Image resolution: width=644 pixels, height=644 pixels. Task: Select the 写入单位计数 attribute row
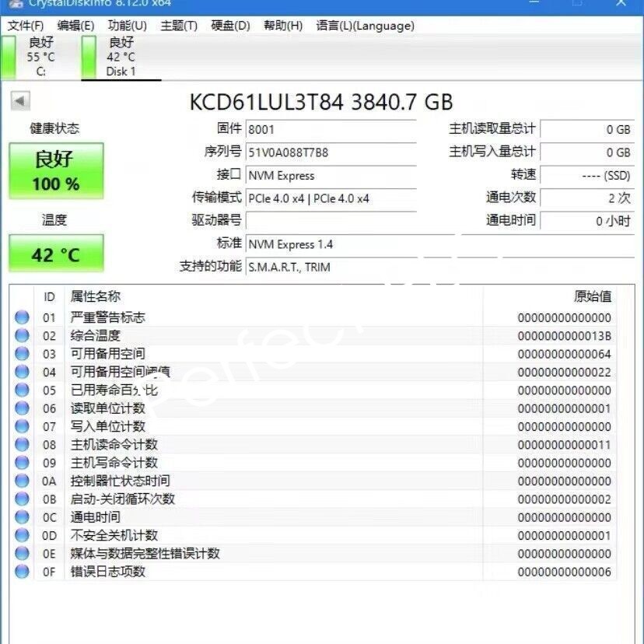click(x=313, y=426)
